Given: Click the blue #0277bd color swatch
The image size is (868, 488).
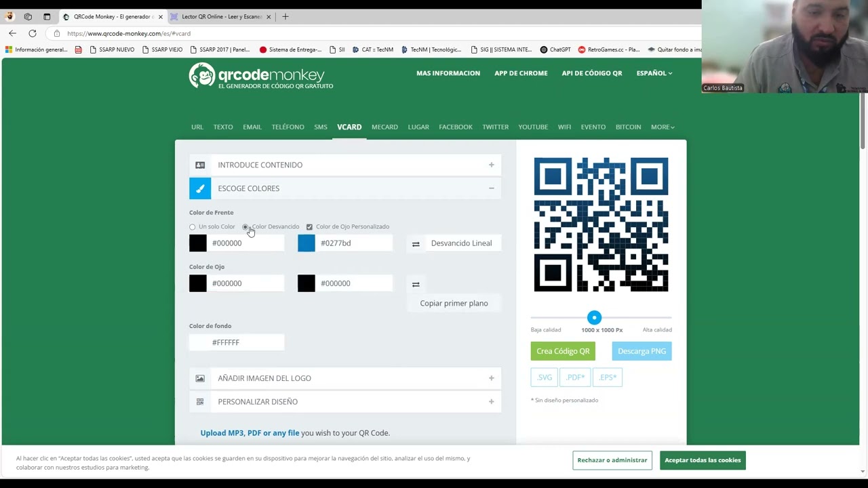Looking at the screenshot, I should pyautogui.click(x=307, y=243).
